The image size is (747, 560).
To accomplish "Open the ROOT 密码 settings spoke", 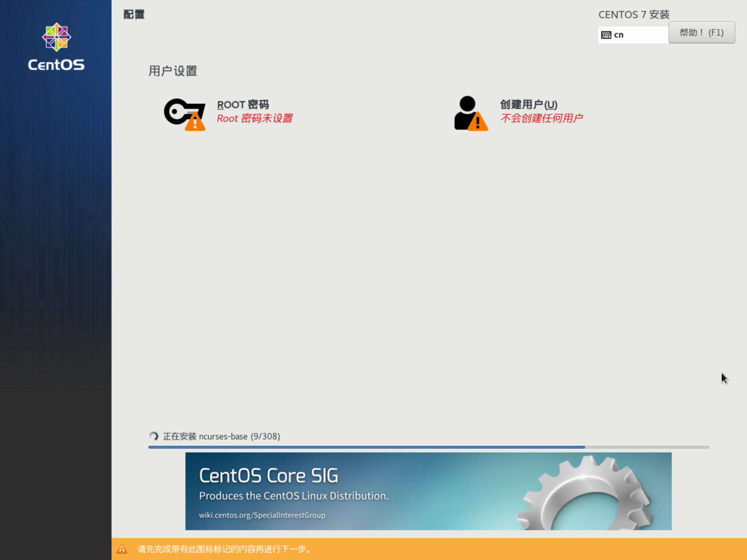I will click(243, 105).
